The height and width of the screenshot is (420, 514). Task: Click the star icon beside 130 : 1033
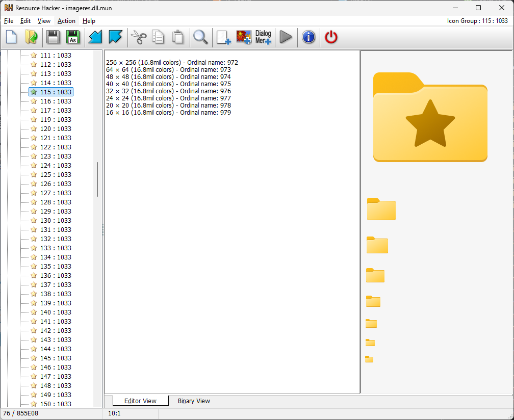34,221
